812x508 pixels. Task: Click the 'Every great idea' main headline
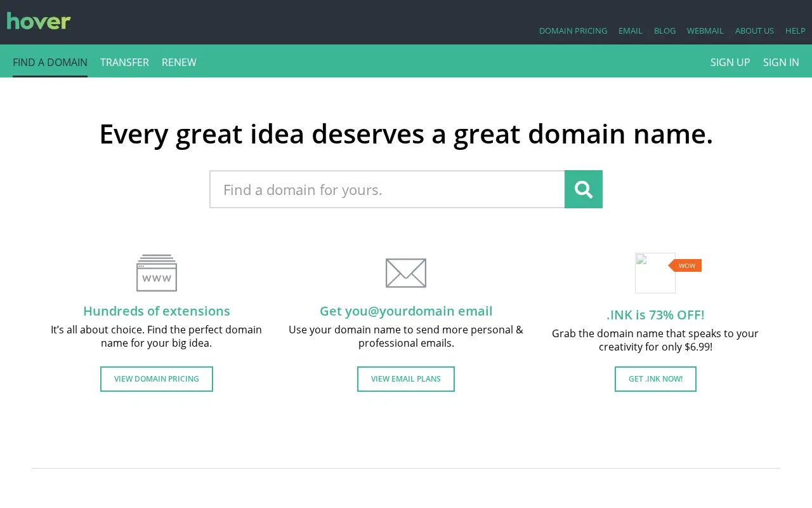click(x=406, y=134)
